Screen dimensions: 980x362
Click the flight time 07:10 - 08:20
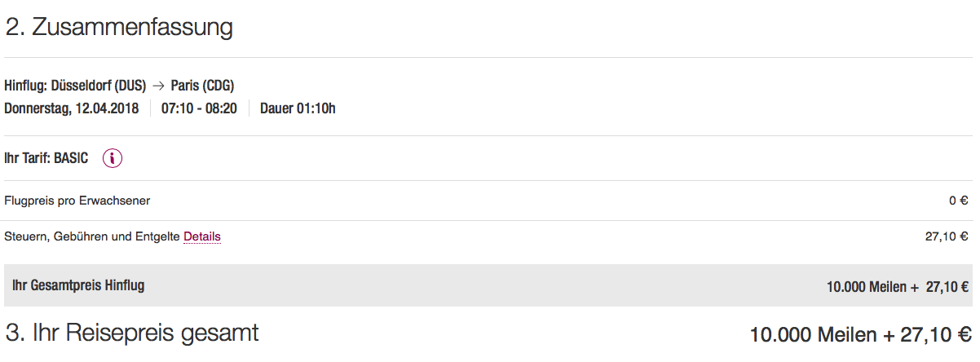(199, 108)
